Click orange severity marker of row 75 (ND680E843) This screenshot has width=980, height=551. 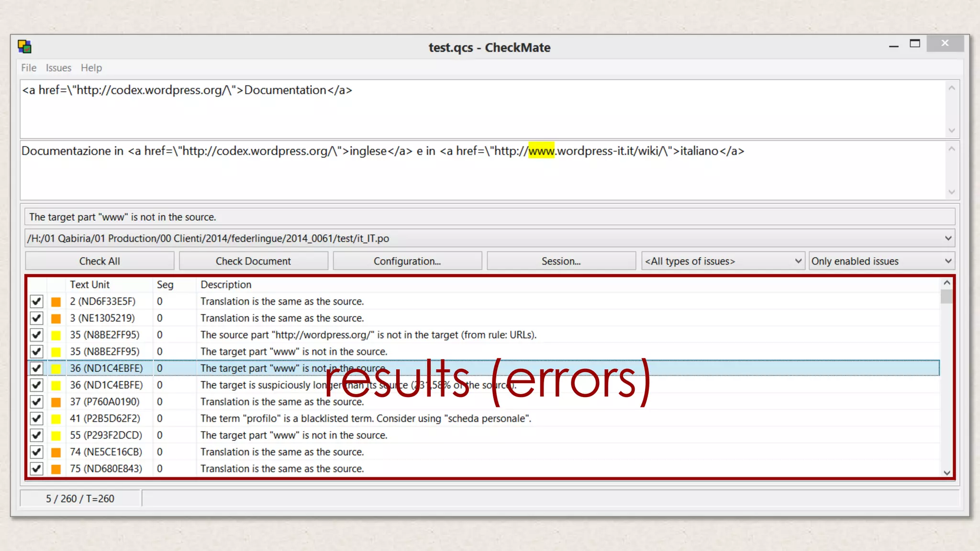[x=56, y=469]
